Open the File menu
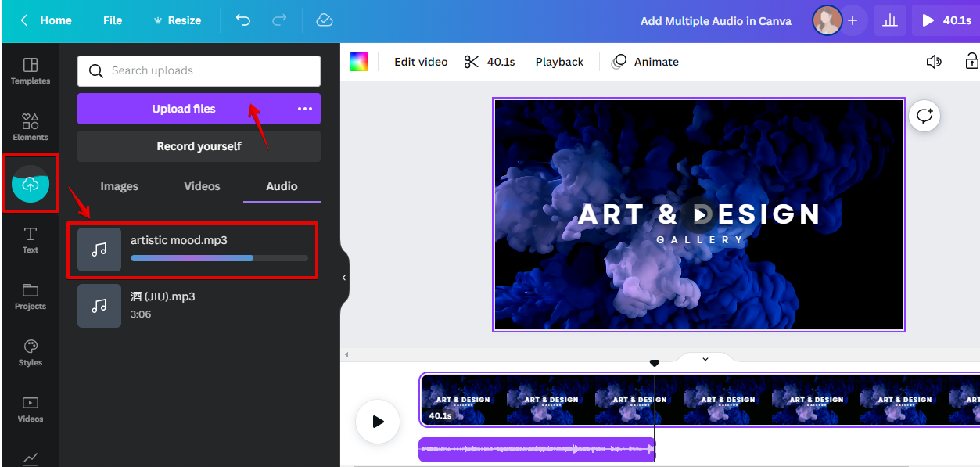 (x=112, y=20)
